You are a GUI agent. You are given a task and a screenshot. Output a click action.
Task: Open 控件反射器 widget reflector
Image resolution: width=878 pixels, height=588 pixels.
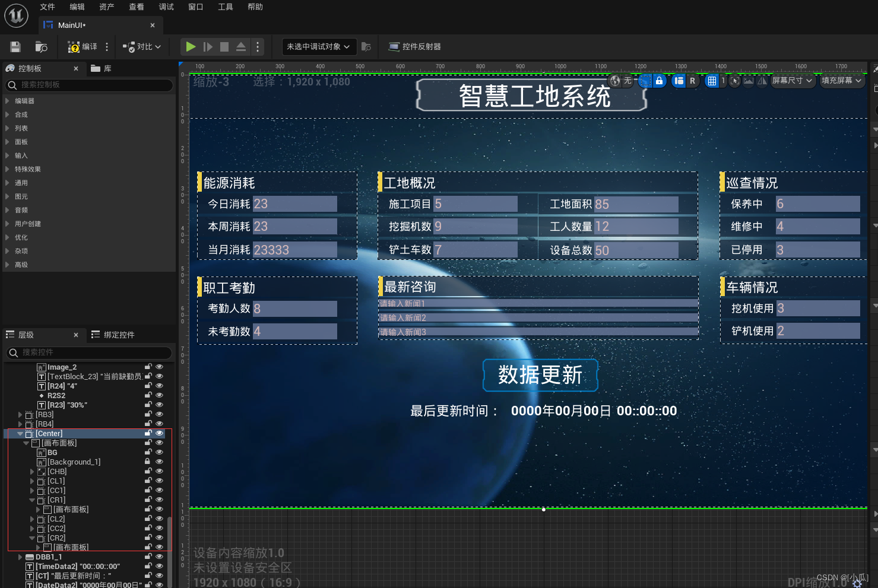point(414,47)
